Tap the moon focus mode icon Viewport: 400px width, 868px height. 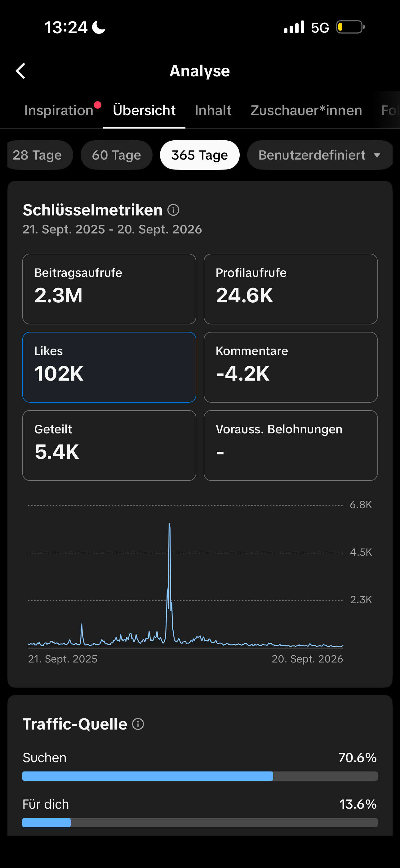pyautogui.click(x=99, y=27)
